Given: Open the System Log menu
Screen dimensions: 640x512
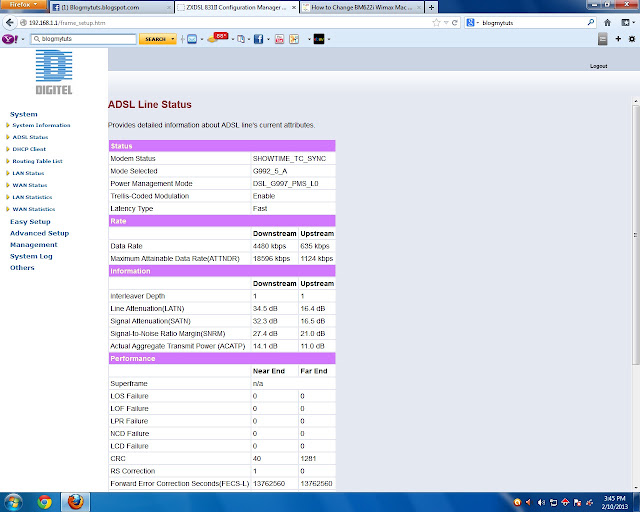Looking at the screenshot, I should tap(31, 256).
